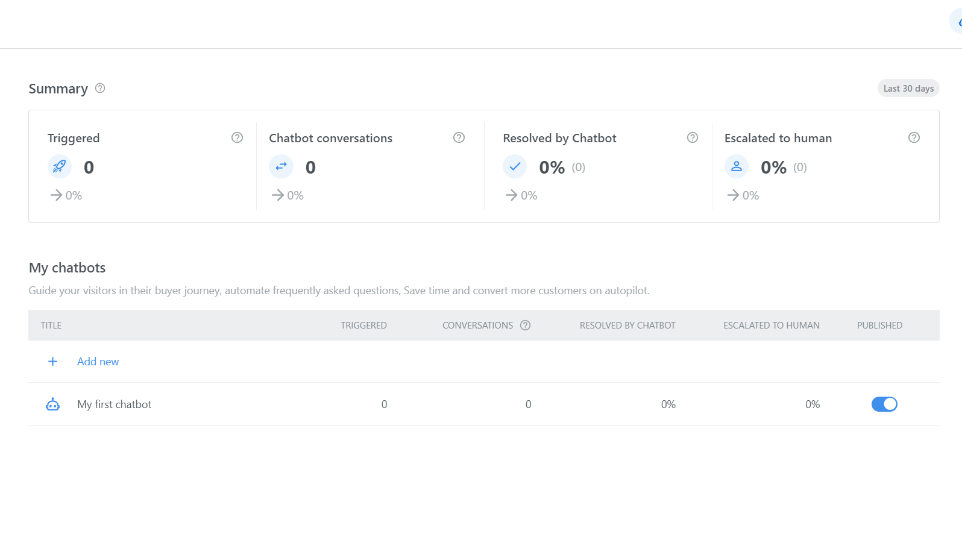
Task: Click the TITLE column header
Action: [x=51, y=326]
